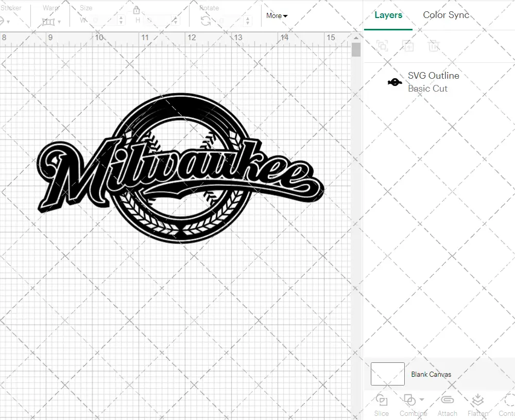Select the SVG Outline layer name

coord(434,76)
